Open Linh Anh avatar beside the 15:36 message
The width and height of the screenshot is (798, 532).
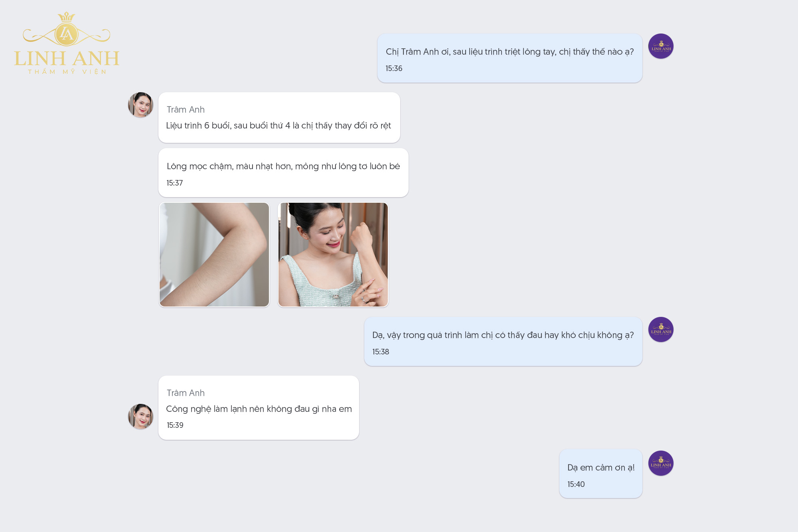coord(661,46)
